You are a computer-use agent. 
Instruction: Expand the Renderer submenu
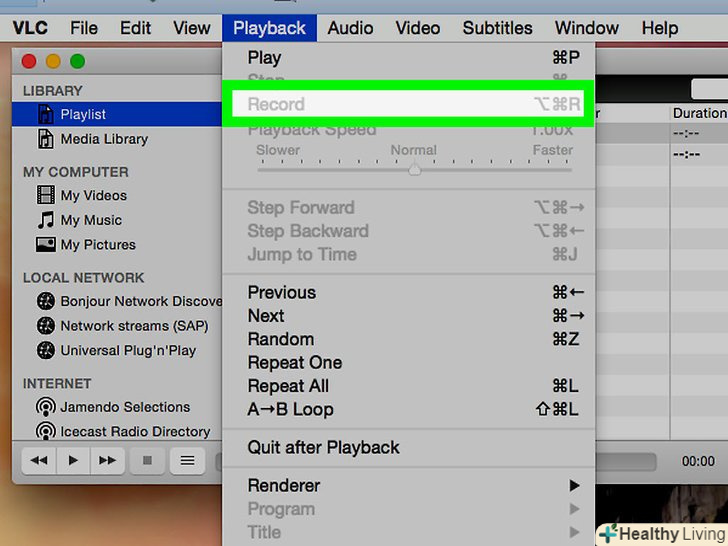pyautogui.click(x=409, y=486)
